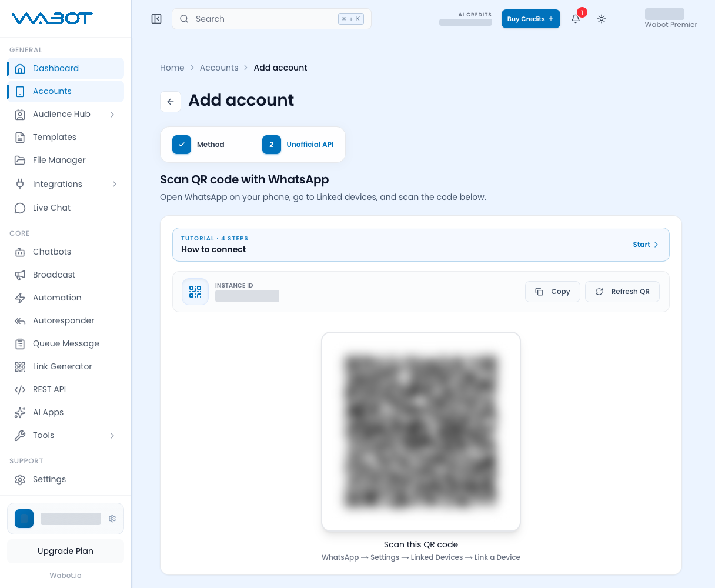Select the Method step in the wizard
The width and height of the screenshot is (715, 588).
click(199, 145)
